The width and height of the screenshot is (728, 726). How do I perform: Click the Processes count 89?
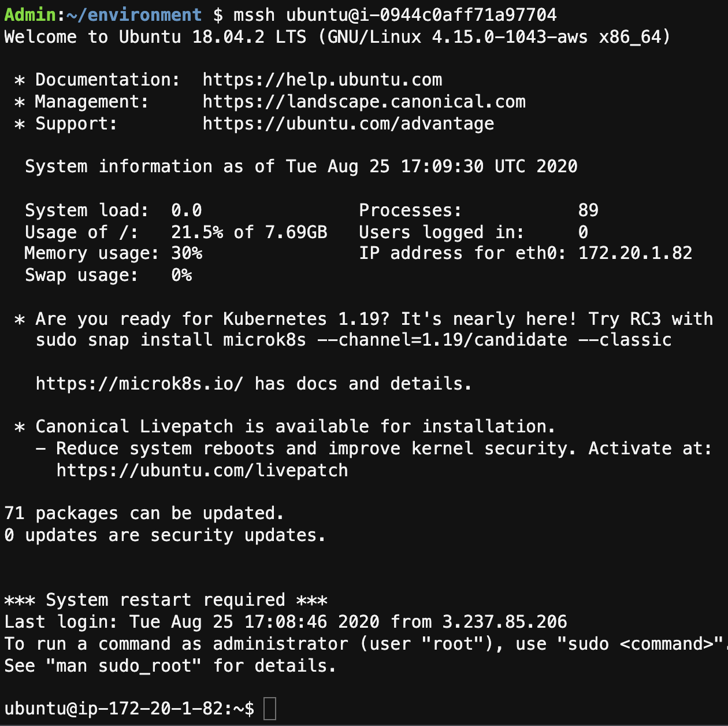pos(588,210)
